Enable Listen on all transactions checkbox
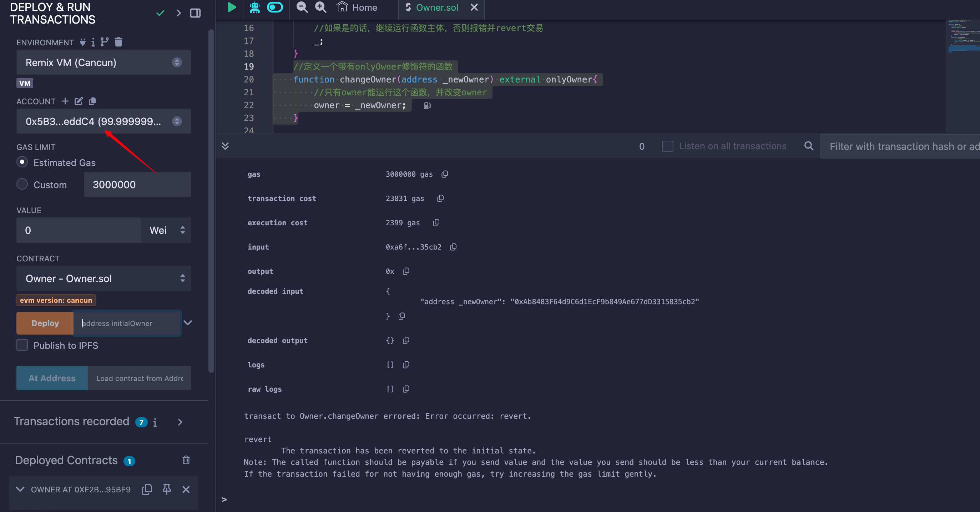Image resolution: width=980 pixels, height=512 pixels. pos(667,146)
